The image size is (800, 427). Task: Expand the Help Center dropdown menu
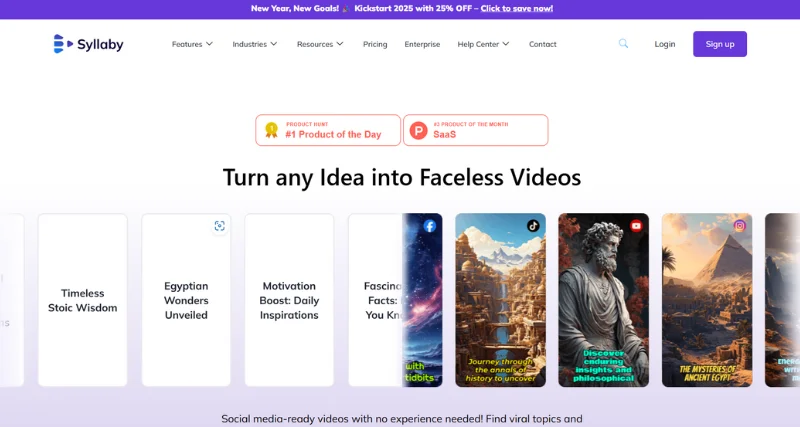point(483,44)
